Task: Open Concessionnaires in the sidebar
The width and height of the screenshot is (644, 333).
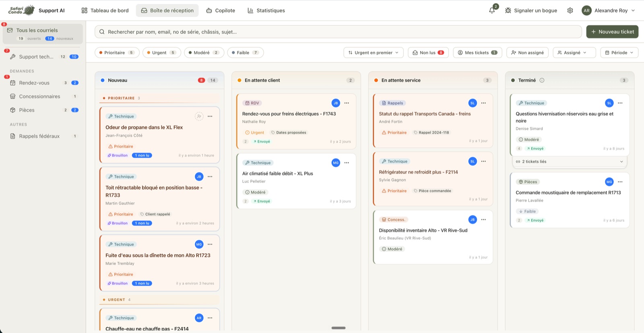Action: tap(43, 97)
